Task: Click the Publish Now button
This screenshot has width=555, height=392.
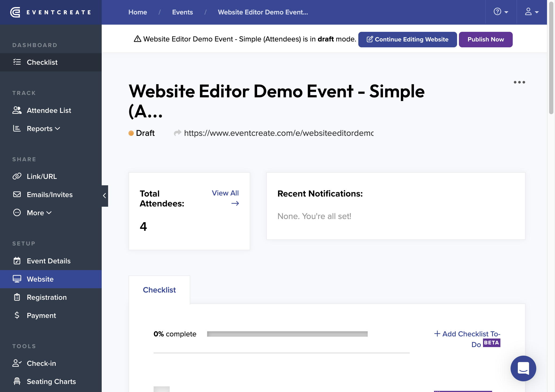Action: pos(486,40)
